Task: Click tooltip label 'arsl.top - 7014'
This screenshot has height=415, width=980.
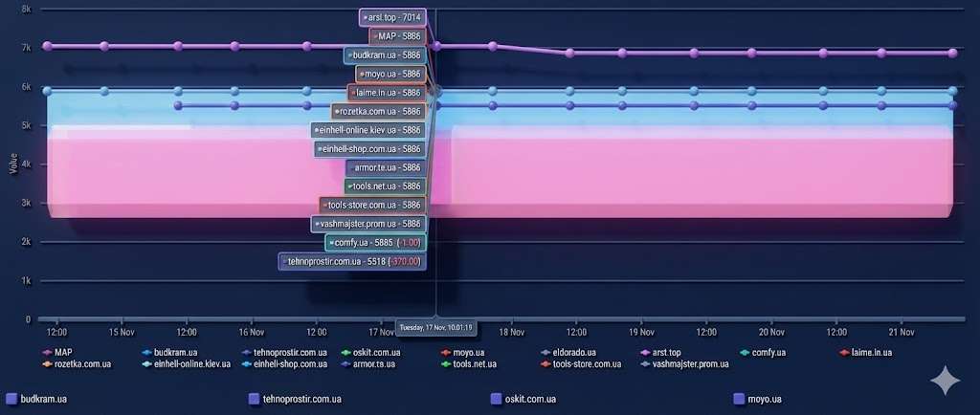Action: (392, 17)
